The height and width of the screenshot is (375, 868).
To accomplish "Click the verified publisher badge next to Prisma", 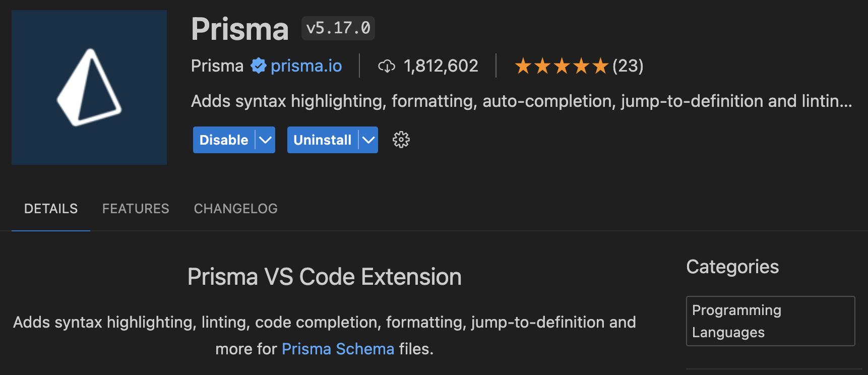I will coord(258,66).
